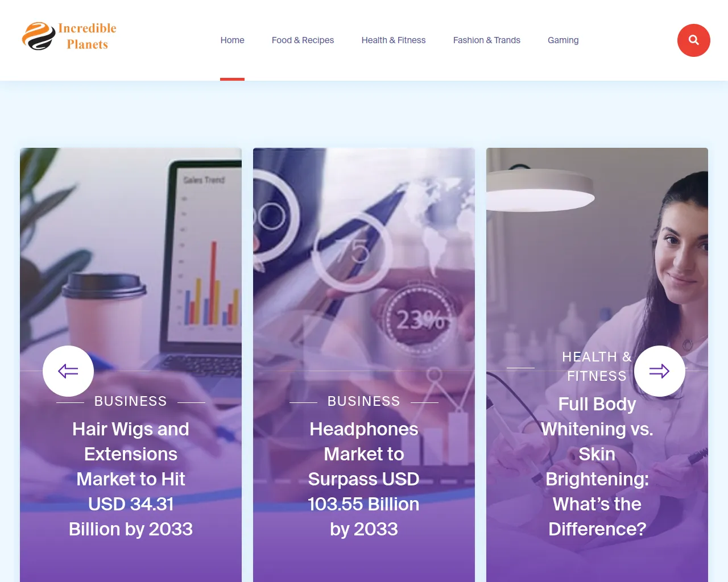Click the Incredible Planets logo

(x=69, y=36)
